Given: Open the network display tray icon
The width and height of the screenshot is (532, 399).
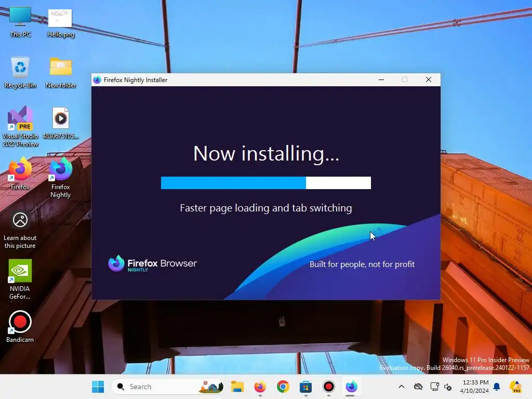Looking at the screenshot, I should tap(434, 387).
